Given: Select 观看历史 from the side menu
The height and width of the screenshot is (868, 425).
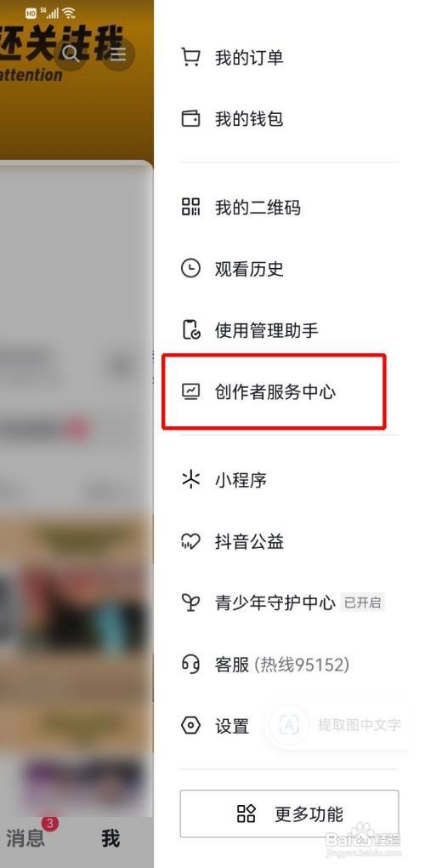Looking at the screenshot, I should (x=290, y=268).
